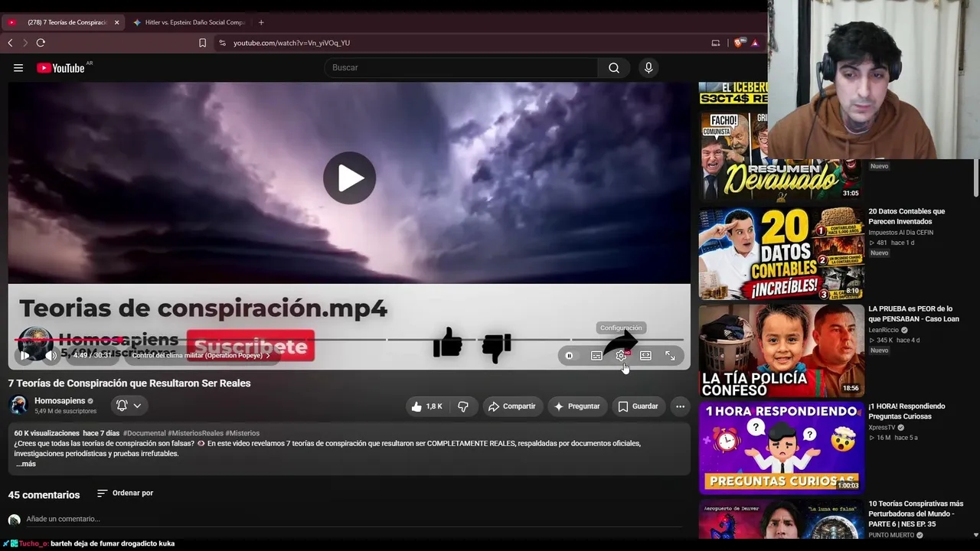The image size is (980, 551).
Task: Open title ¡1 HORA! Respondiendo Preguntas Curiosas
Action: pyautogui.click(x=906, y=411)
